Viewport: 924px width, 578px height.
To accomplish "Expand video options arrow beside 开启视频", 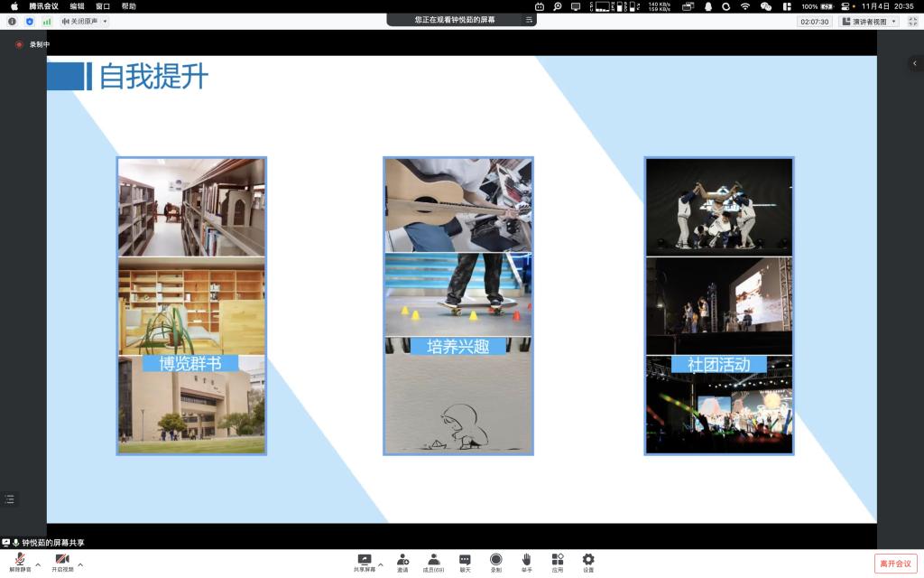I will coord(80,564).
